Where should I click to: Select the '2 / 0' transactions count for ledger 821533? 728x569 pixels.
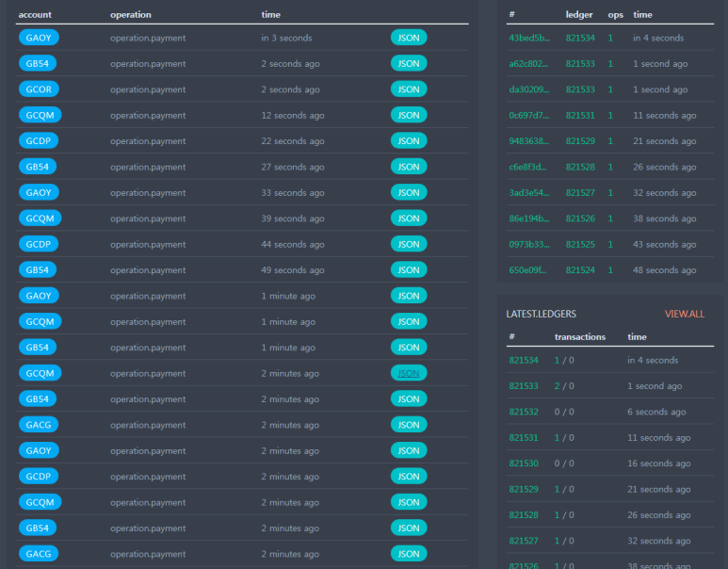click(x=564, y=386)
